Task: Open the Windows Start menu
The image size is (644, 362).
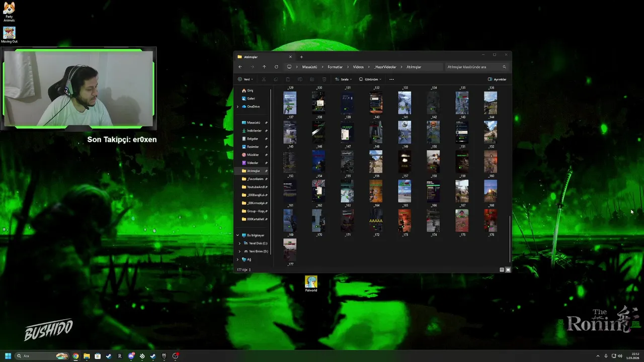Action: pyautogui.click(x=8, y=356)
